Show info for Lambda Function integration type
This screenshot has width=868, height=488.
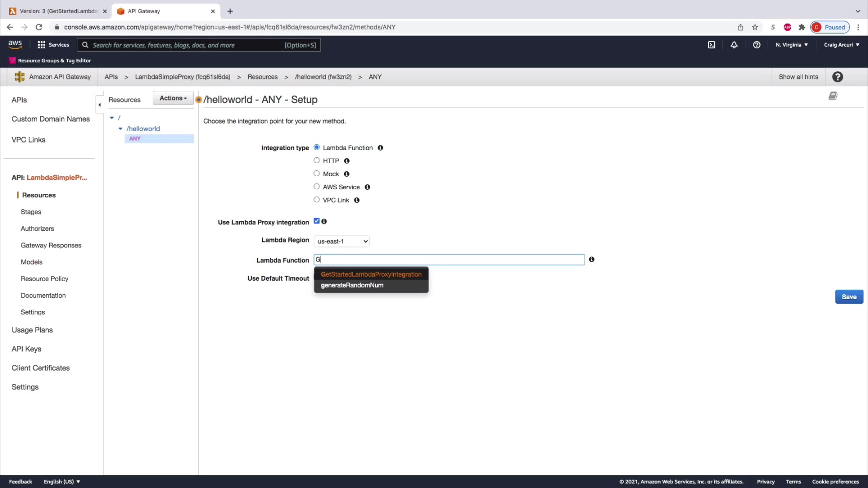tap(380, 148)
